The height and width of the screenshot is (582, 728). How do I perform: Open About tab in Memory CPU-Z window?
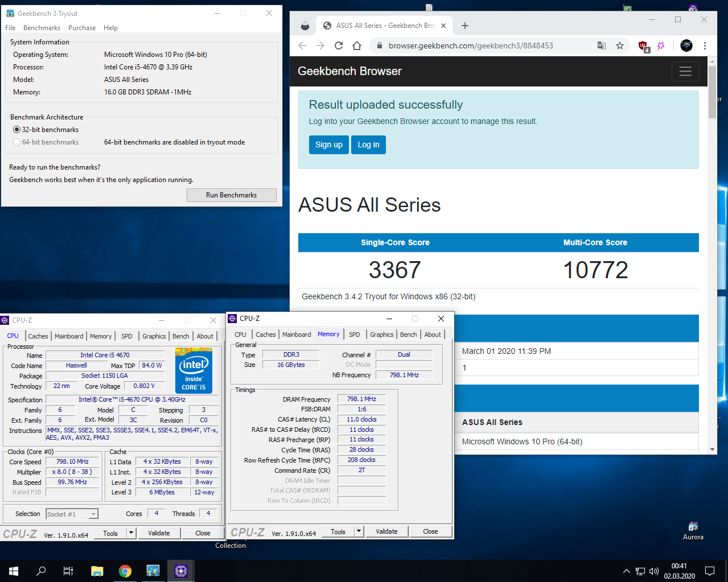[x=433, y=335]
